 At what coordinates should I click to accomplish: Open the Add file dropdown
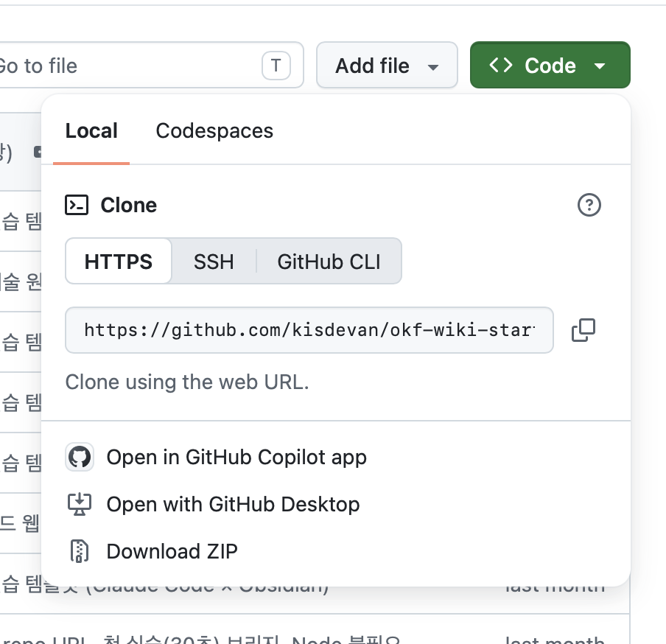[x=387, y=65]
